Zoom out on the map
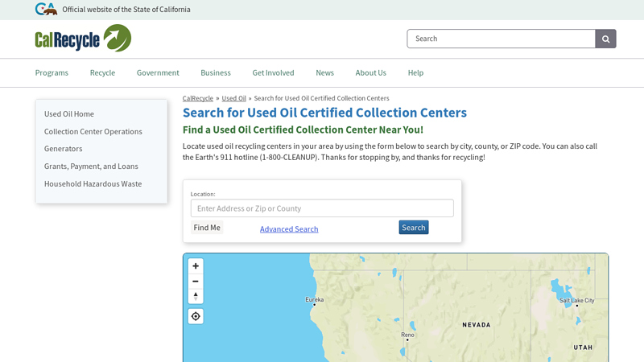 coord(196,281)
